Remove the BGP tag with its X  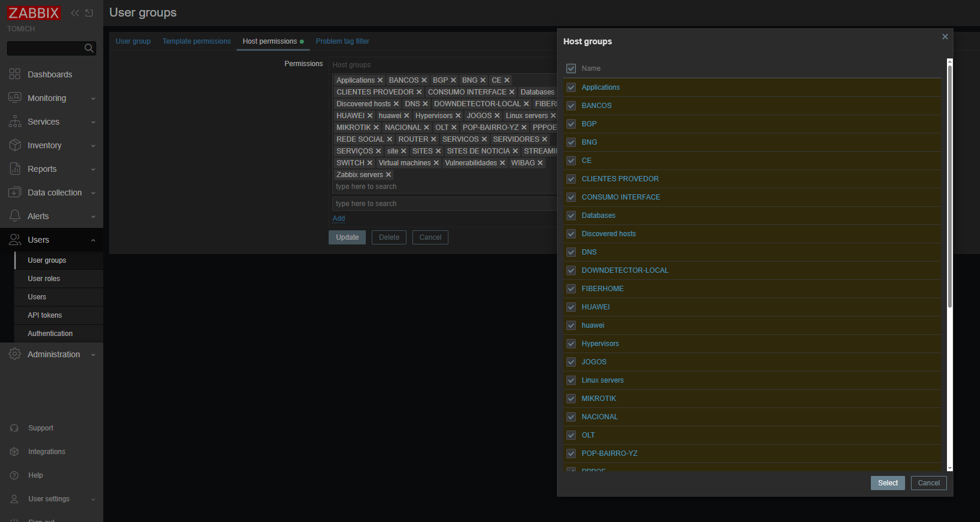click(x=453, y=80)
